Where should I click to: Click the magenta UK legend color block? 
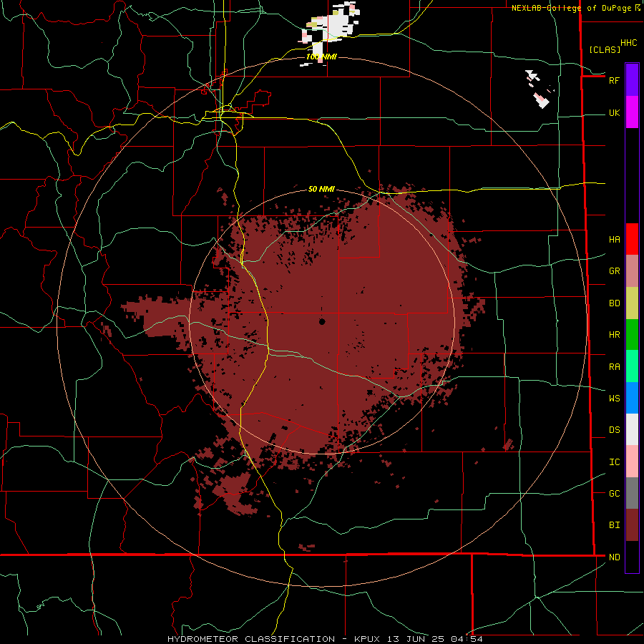[x=632, y=112]
